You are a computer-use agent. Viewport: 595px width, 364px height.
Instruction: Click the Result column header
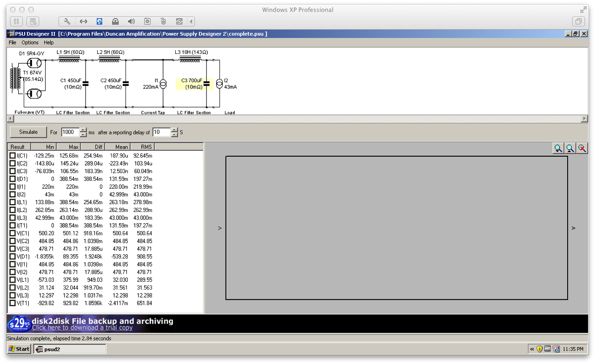tap(19, 147)
